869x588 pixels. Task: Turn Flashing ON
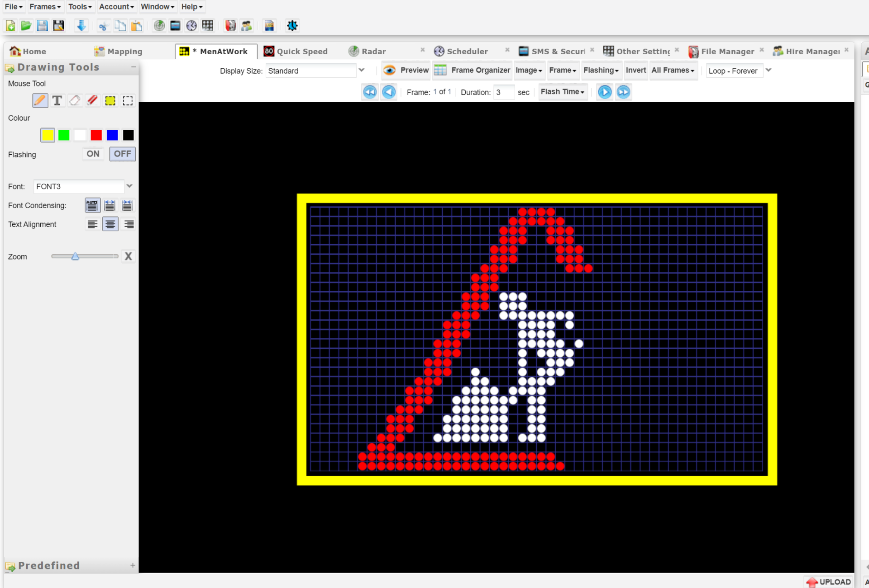pyautogui.click(x=93, y=154)
